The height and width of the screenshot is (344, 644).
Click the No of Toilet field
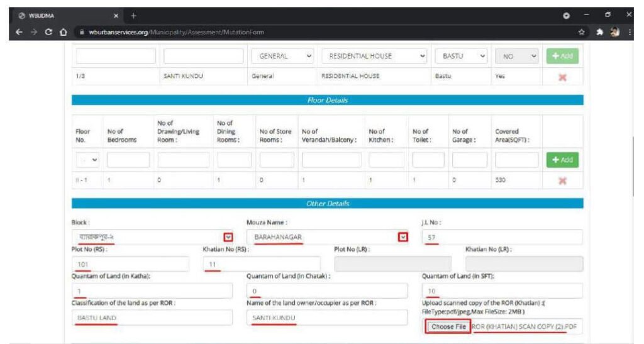[x=428, y=160]
